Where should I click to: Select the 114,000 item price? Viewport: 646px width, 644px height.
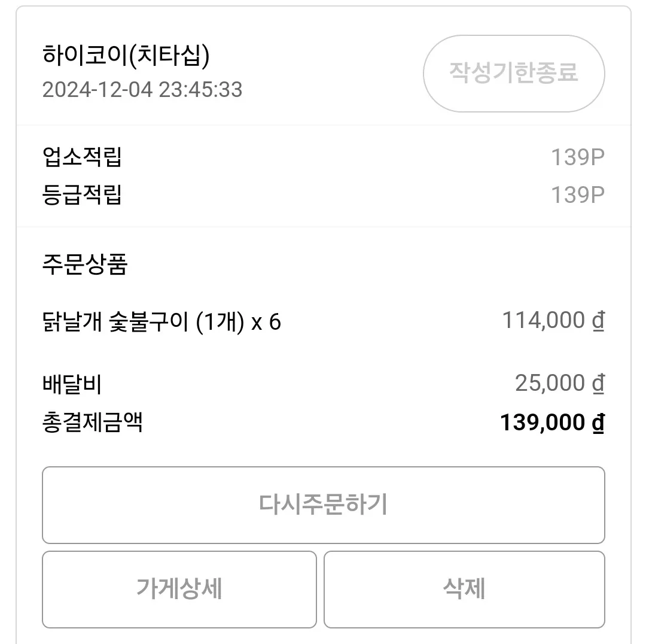tap(543, 320)
